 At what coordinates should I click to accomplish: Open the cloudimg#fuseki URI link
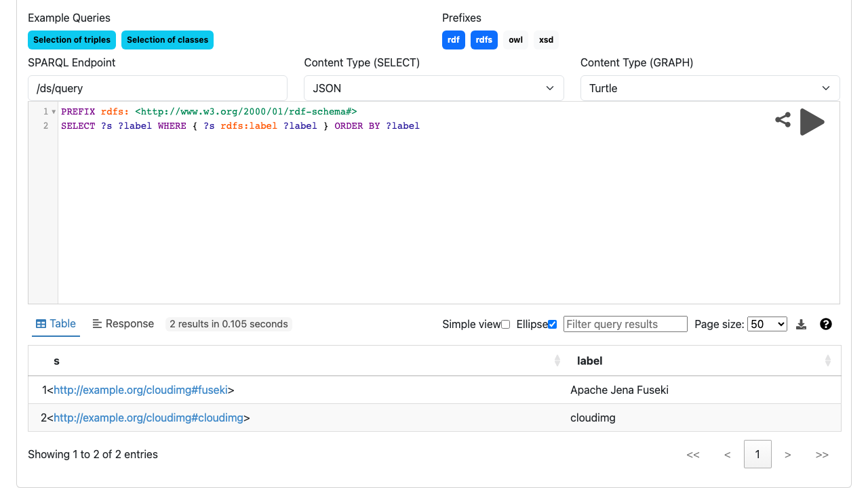click(x=141, y=390)
